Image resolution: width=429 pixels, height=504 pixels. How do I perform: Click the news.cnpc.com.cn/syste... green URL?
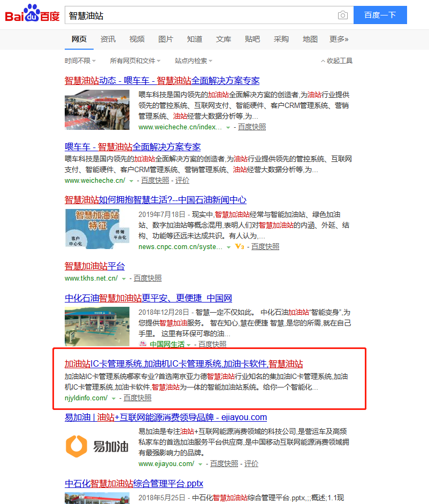180,246
